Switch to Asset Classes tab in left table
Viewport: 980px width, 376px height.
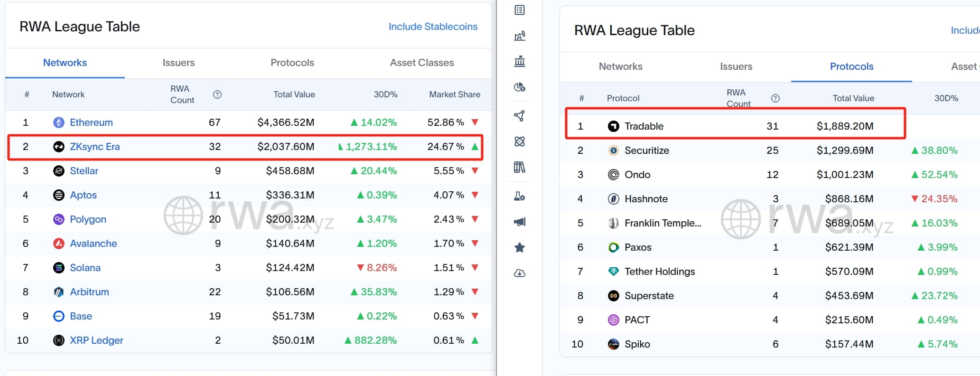pyautogui.click(x=422, y=63)
